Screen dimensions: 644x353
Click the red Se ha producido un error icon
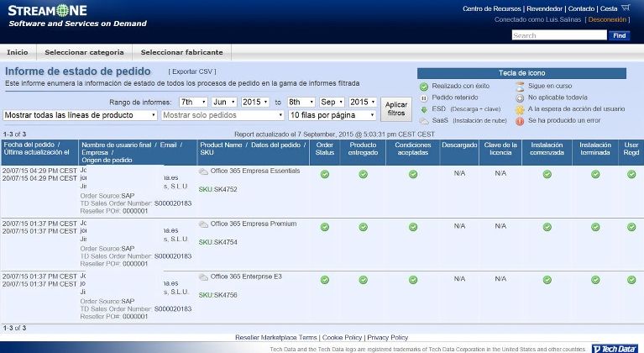520,121
